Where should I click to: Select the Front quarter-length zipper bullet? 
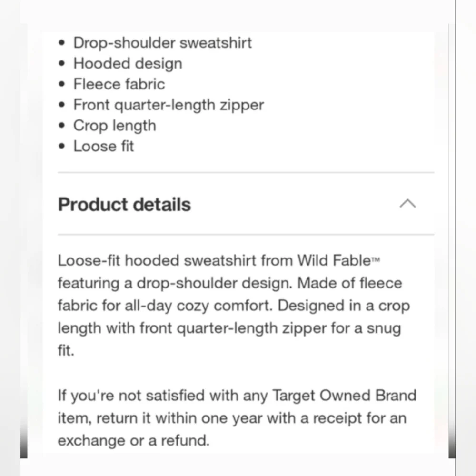169,105
